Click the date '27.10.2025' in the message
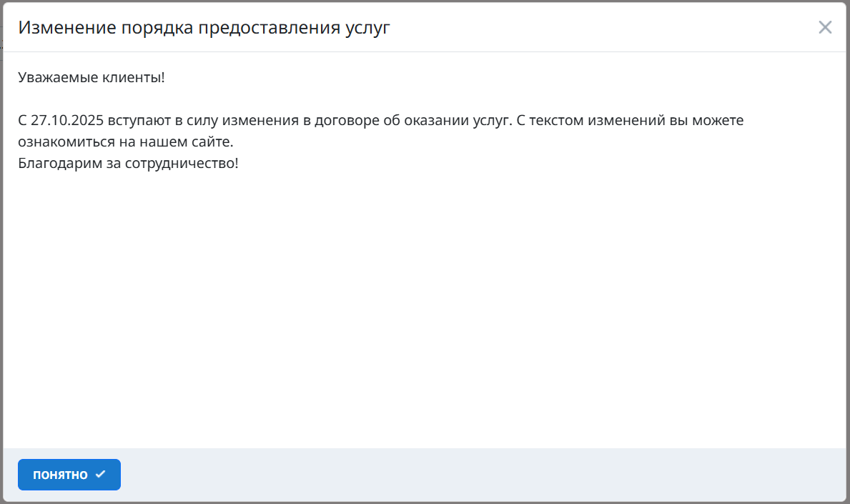This screenshot has width=850, height=504. tap(65, 119)
